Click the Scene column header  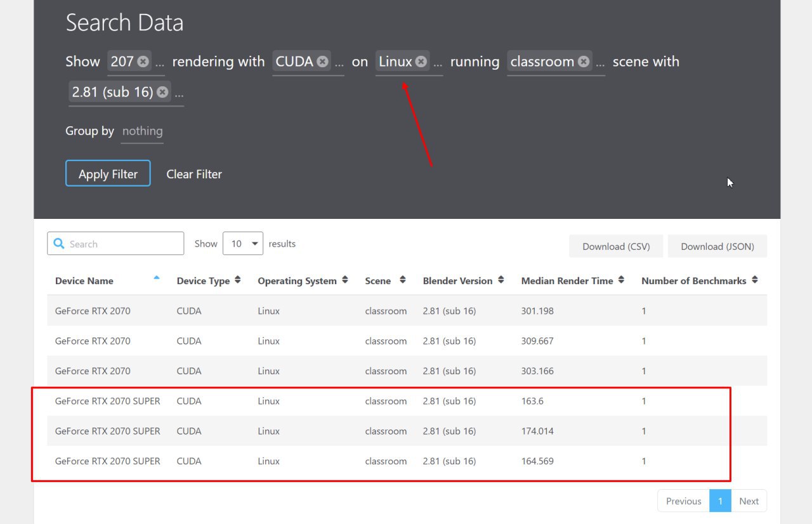[378, 281]
